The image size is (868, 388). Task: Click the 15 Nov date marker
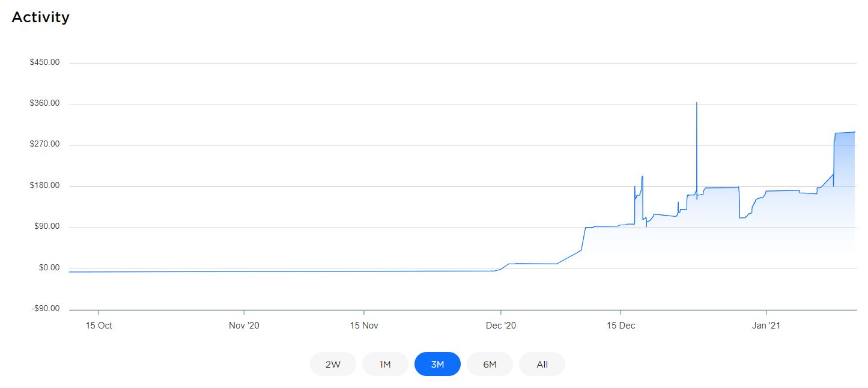[365, 326]
